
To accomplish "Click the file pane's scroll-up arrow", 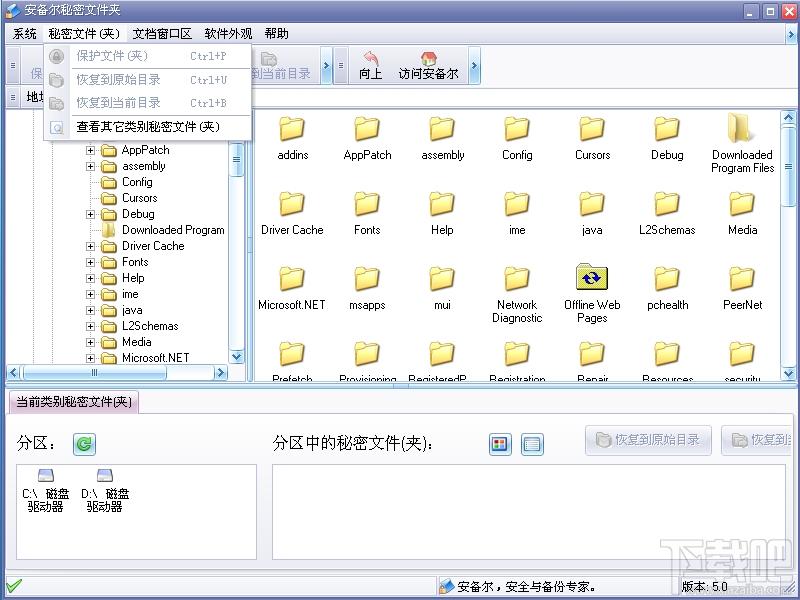I will (x=788, y=118).
